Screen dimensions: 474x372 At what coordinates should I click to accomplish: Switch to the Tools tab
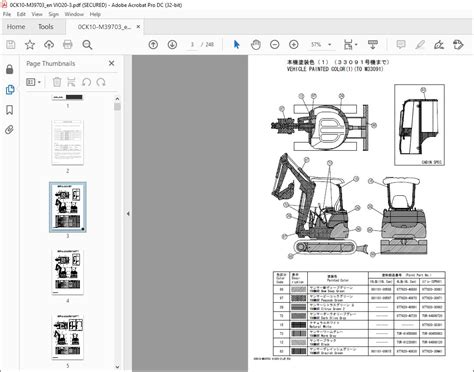coord(46,27)
